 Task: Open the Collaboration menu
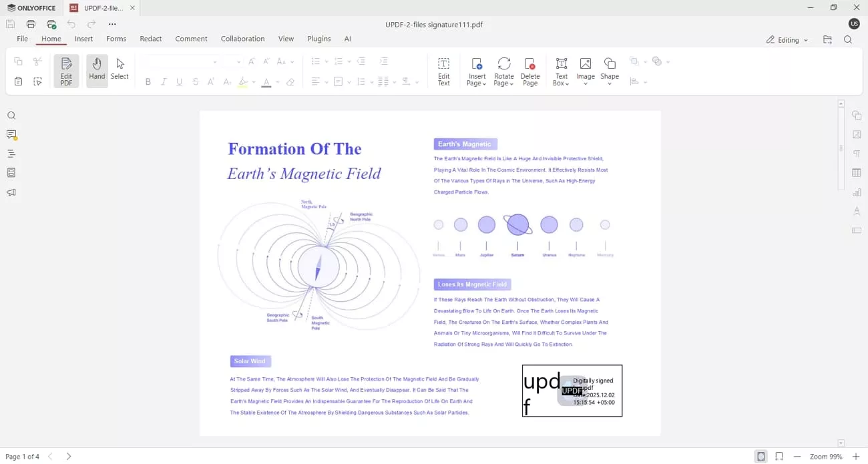[x=242, y=39]
